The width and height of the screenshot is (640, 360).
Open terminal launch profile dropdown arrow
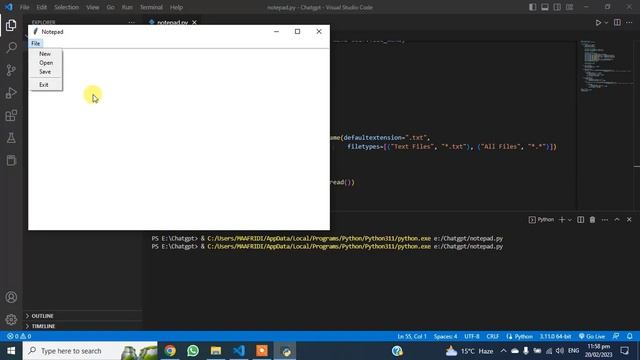570,220
